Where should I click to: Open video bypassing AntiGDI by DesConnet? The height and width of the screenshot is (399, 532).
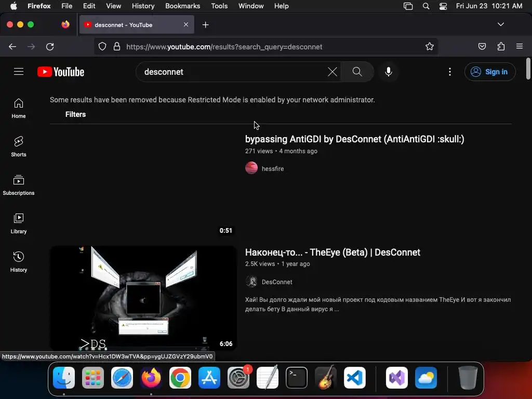(x=354, y=139)
